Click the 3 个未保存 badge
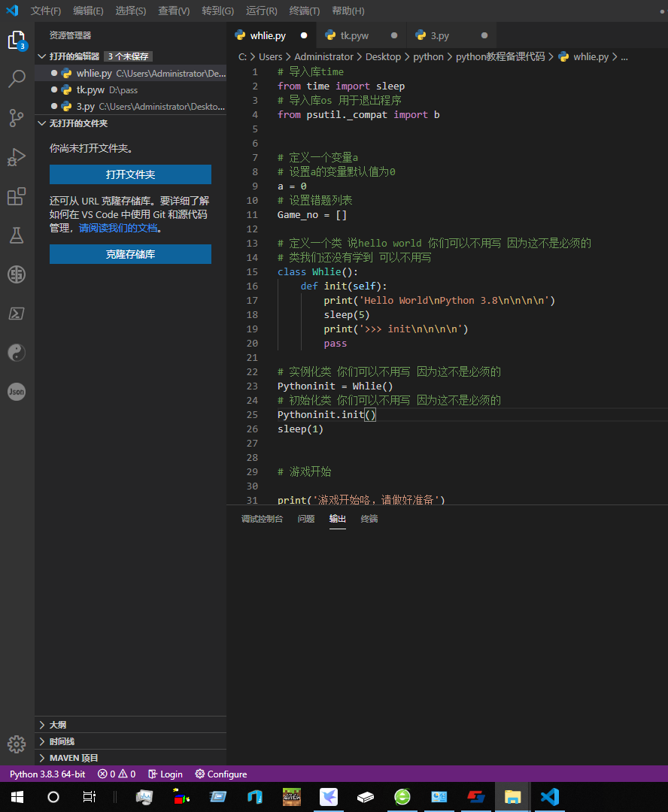Image resolution: width=668 pixels, height=812 pixels. 128,56
